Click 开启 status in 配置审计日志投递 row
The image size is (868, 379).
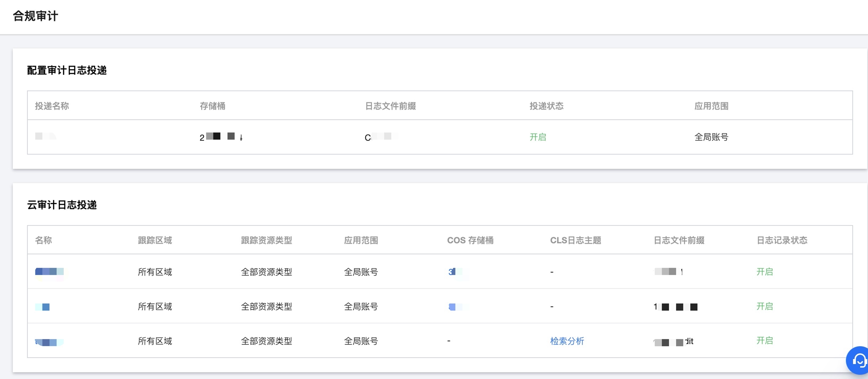click(x=538, y=137)
